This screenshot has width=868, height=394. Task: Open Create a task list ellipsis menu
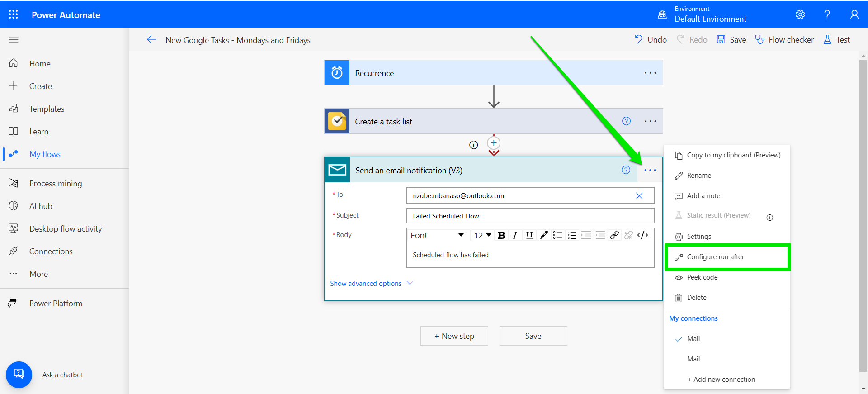pyautogui.click(x=650, y=121)
